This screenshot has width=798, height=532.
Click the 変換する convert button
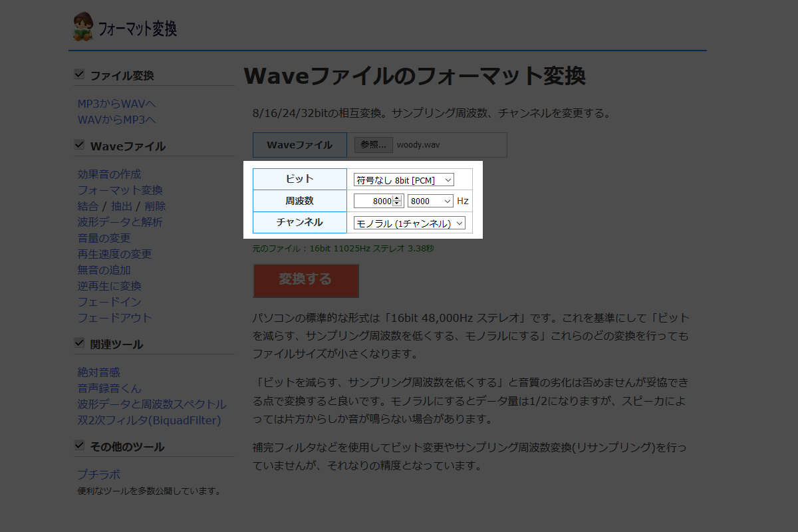pyautogui.click(x=306, y=280)
